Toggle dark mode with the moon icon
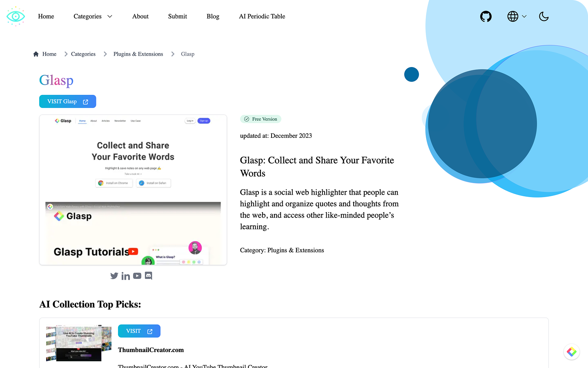Viewport: 588px width, 368px height. tap(544, 16)
